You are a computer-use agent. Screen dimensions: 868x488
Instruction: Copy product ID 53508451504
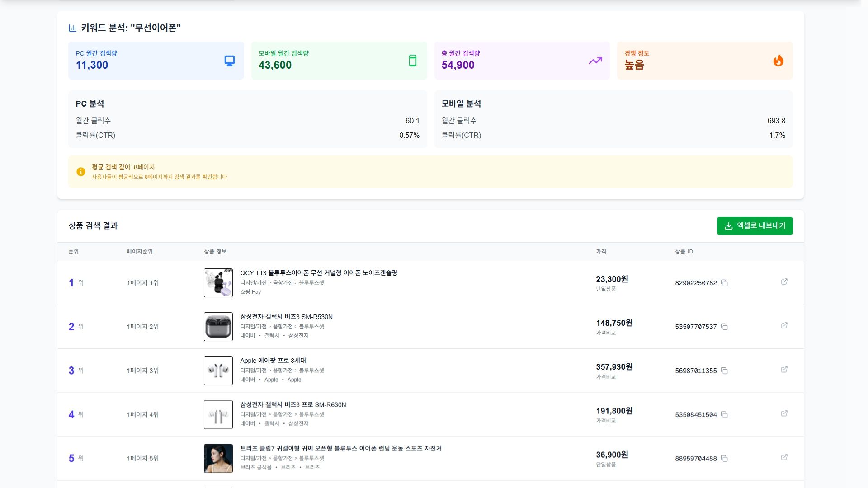click(x=725, y=415)
